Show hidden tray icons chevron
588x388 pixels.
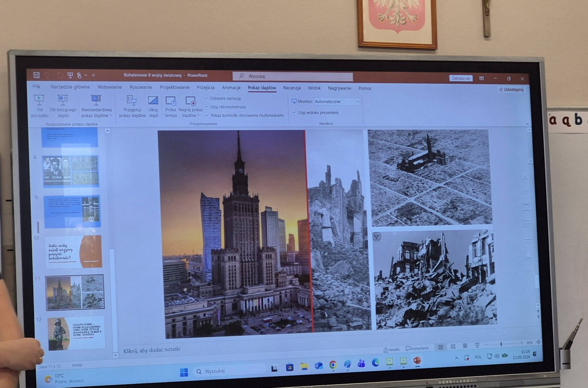click(x=457, y=358)
